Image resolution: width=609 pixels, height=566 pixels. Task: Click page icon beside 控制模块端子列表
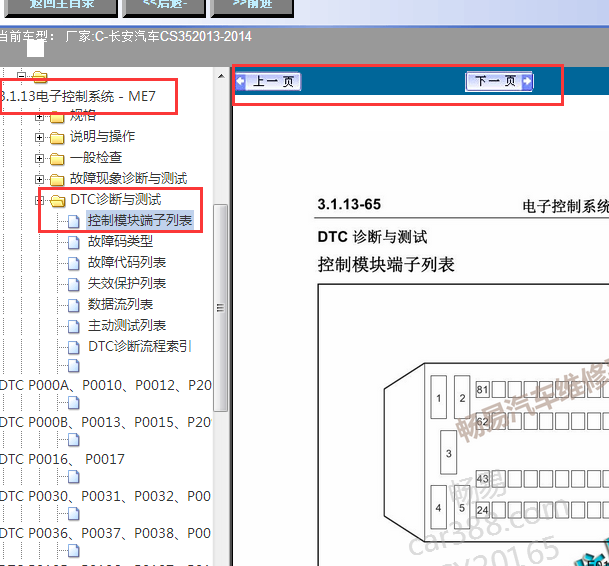(x=73, y=221)
